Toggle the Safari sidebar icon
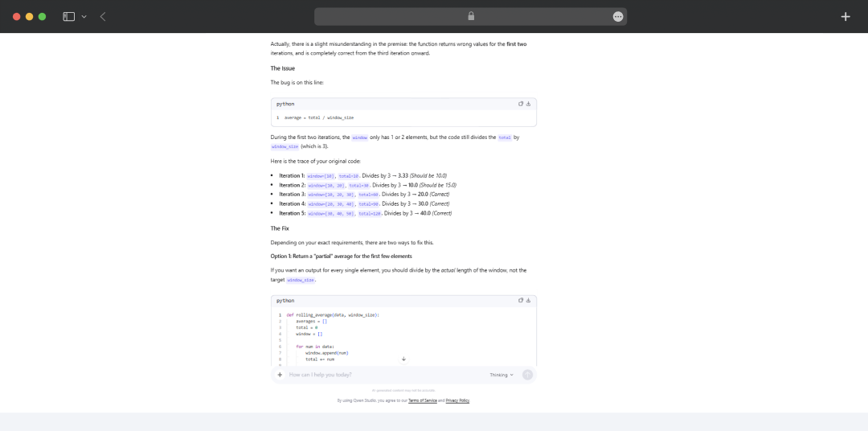The image size is (868, 431). point(68,17)
